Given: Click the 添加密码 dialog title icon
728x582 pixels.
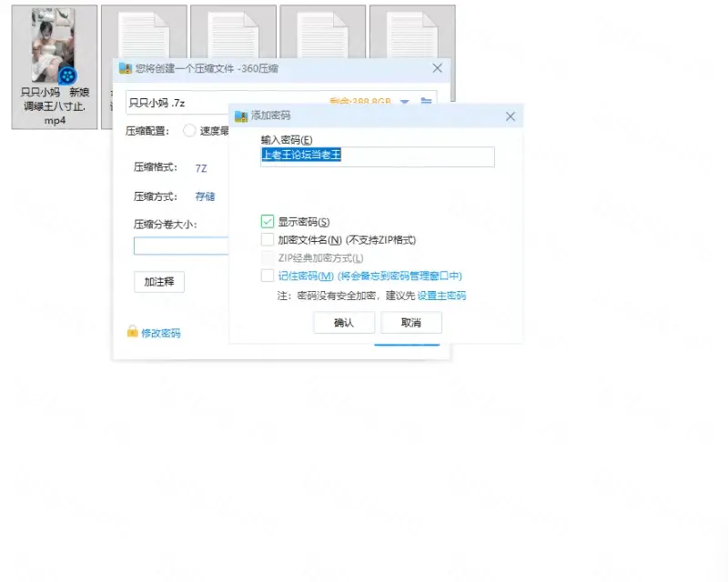Looking at the screenshot, I should (241, 116).
